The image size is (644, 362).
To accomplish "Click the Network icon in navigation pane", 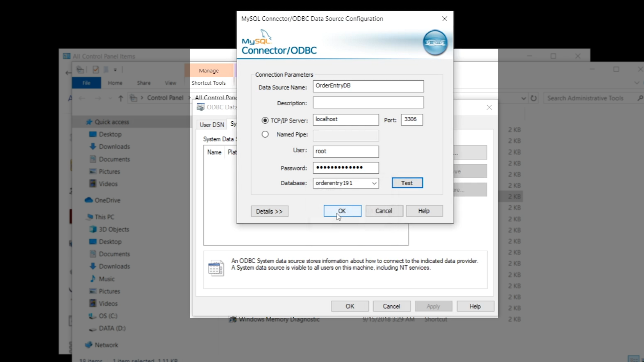I will (89, 345).
